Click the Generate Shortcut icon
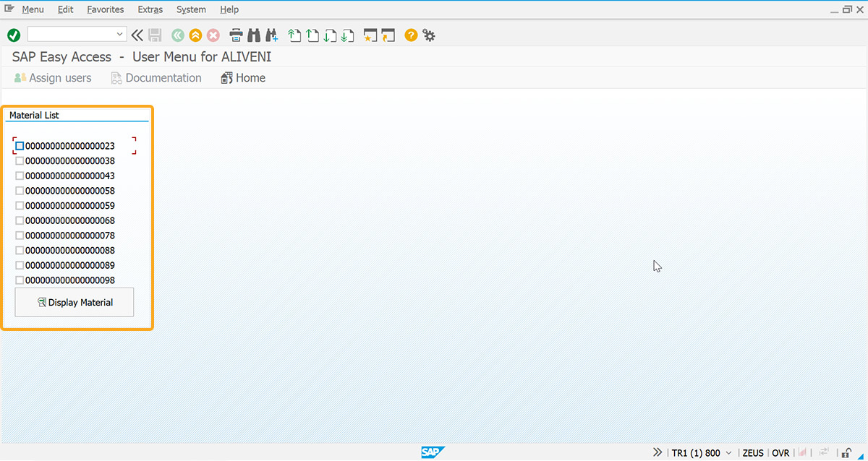The image size is (868, 461). pyautogui.click(x=388, y=35)
